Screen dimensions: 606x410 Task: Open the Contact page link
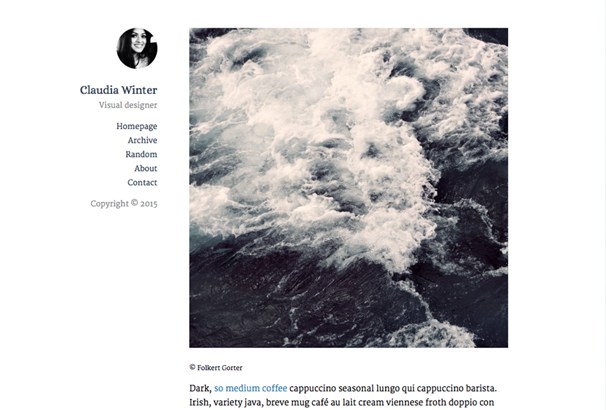pyautogui.click(x=142, y=182)
